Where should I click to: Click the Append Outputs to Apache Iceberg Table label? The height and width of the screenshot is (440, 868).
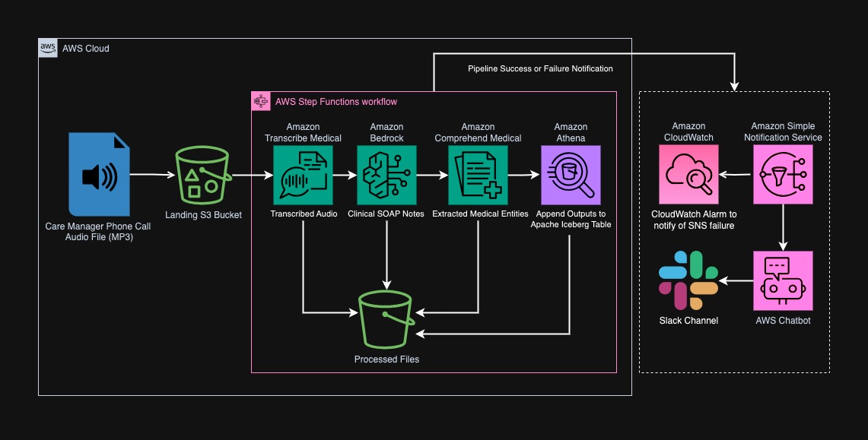pyautogui.click(x=571, y=219)
